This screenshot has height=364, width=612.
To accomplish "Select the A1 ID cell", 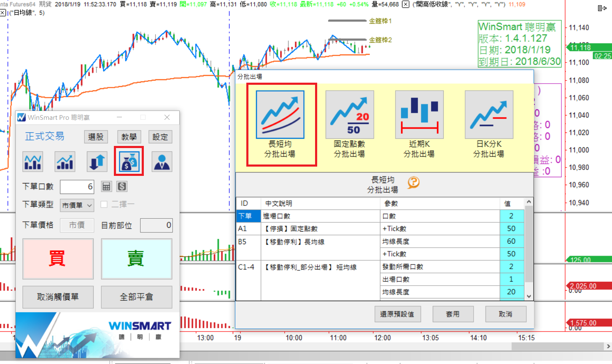I will tap(249, 229).
